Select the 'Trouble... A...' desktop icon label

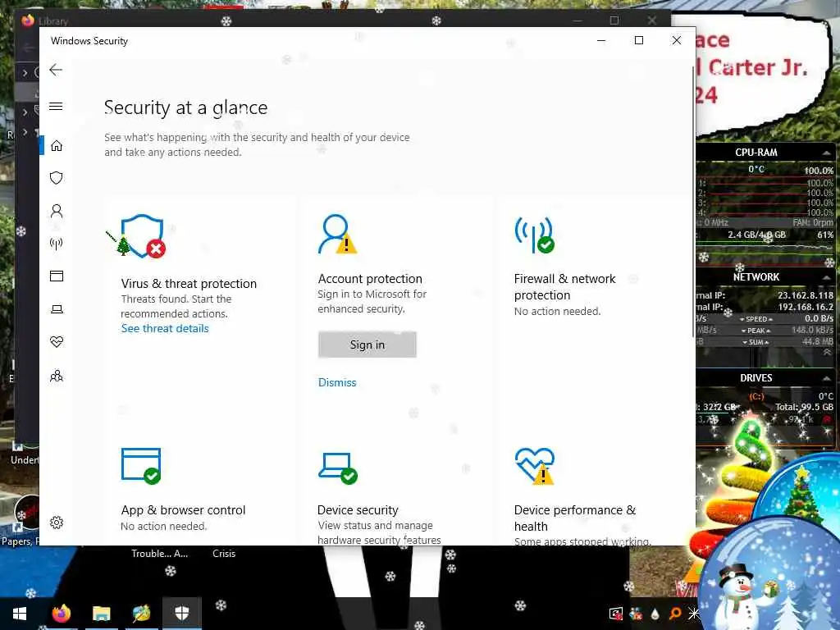click(x=160, y=554)
